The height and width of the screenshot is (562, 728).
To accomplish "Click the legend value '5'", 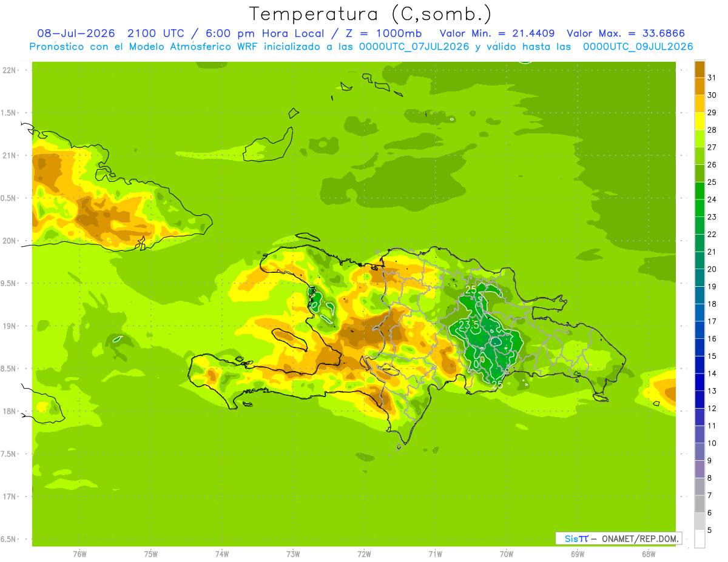I will point(710,530).
